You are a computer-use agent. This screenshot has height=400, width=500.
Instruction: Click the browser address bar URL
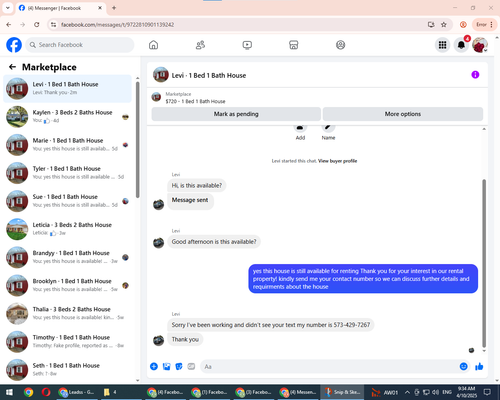coord(117,25)
